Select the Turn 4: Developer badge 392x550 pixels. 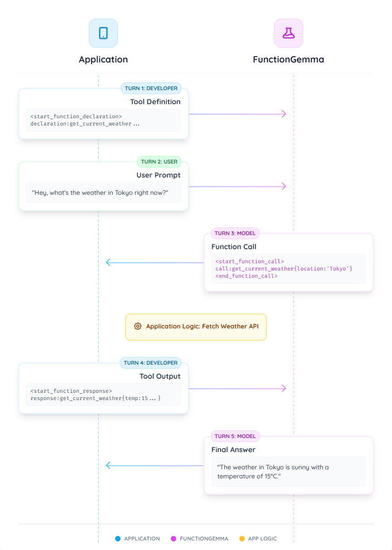click(150, 363)
